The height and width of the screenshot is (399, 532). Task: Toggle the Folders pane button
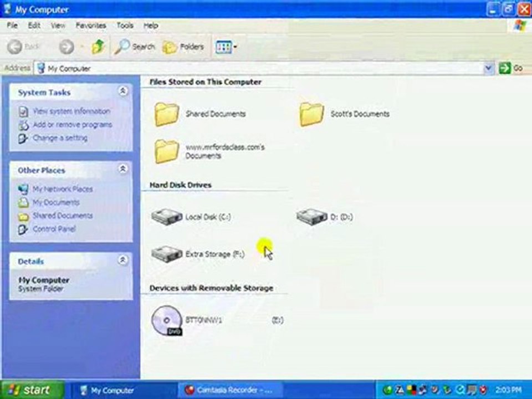click(x=183, y=47)
